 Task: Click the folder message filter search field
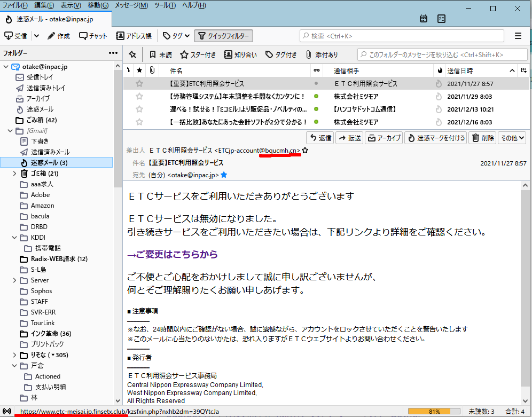tap(442, 54)
